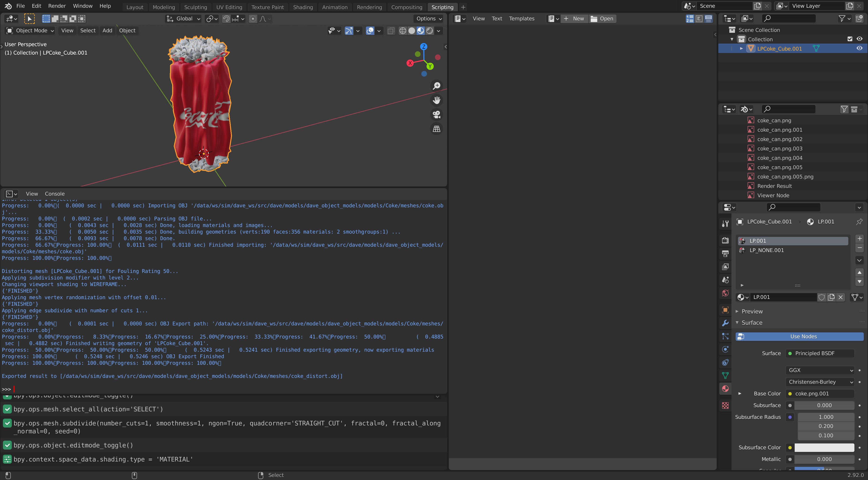868x480 pixels.
Task: Click Use Nodes button
Action: point(799,337)
